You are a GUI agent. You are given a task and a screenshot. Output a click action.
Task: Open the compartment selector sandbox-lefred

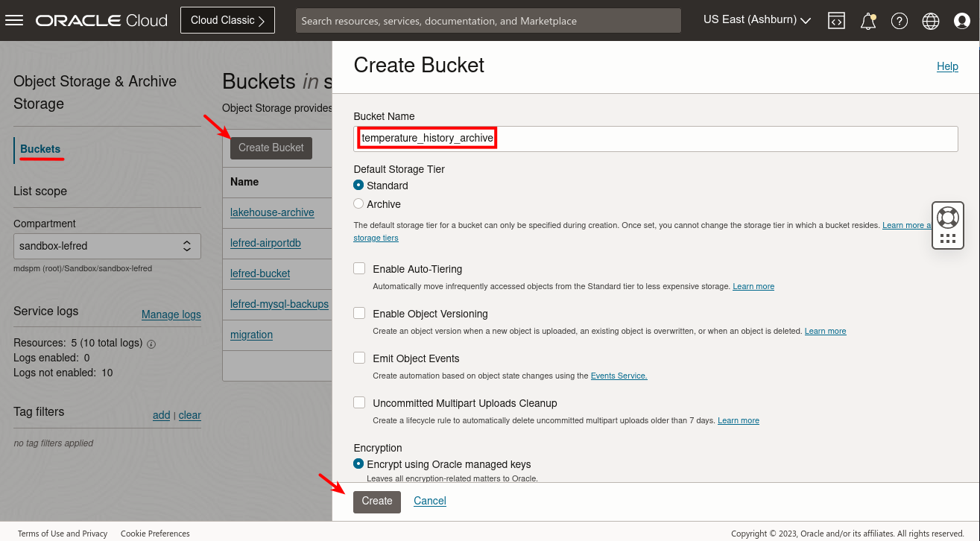tap(107, 246)
